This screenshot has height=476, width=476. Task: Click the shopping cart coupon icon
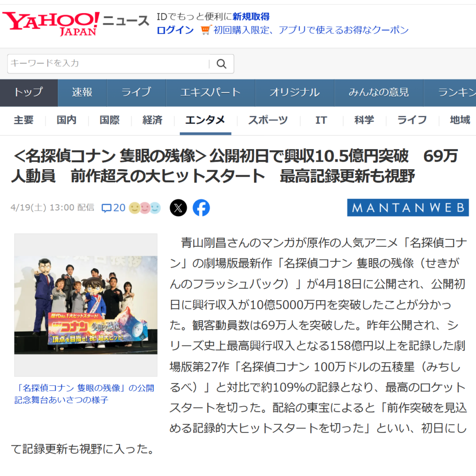click(x=205, y=30)
